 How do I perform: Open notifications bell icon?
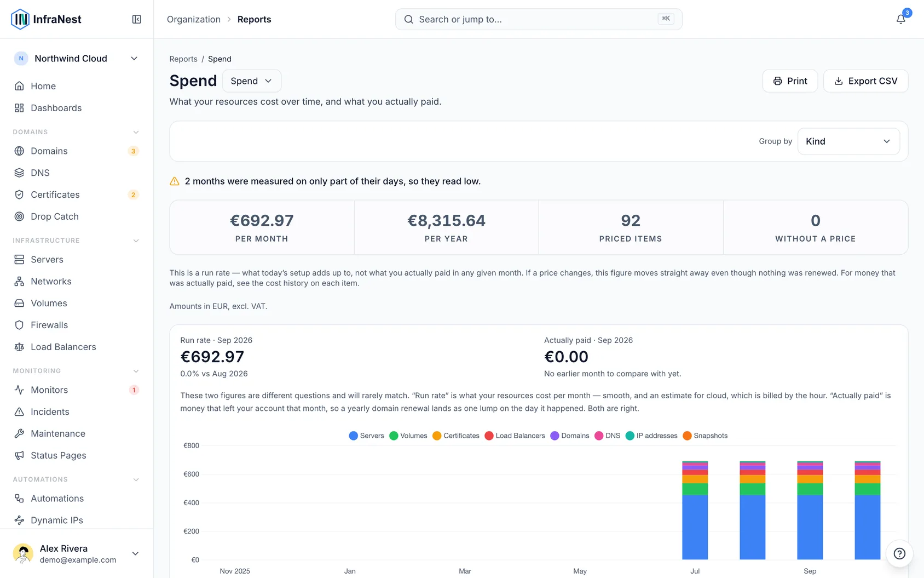tap(900, 19)
